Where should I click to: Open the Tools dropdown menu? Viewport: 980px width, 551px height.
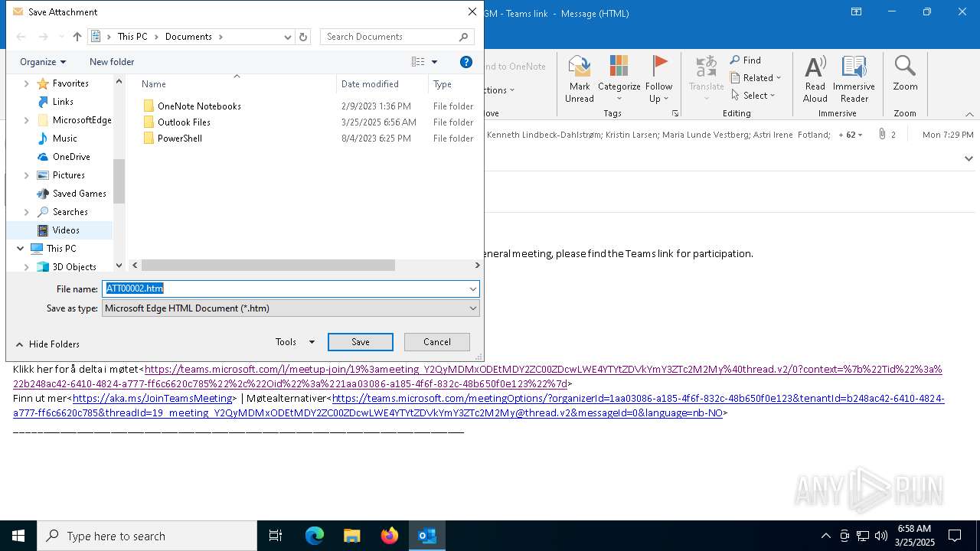coord(295,342)
